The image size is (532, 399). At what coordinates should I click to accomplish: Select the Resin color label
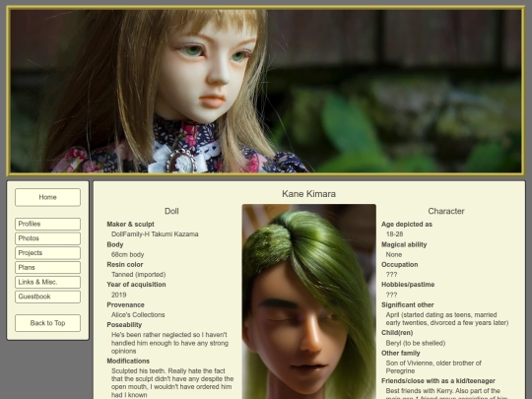[x=125, y=265]
